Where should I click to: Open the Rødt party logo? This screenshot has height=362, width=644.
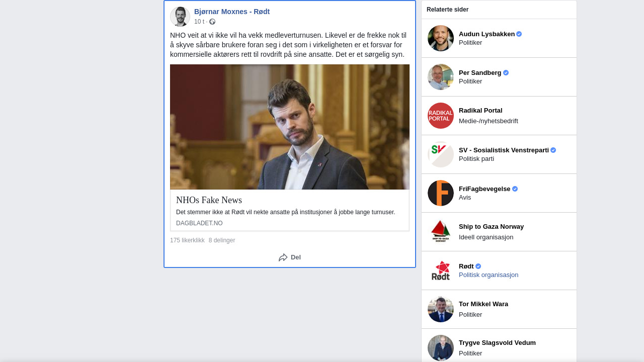[x=441, y=270]
